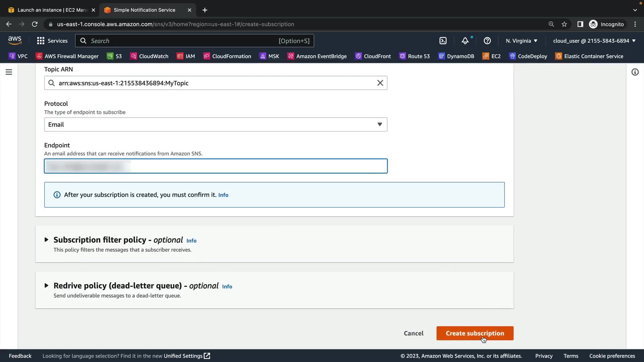
Task: Open the notifications bell
Action: (465, 41)
